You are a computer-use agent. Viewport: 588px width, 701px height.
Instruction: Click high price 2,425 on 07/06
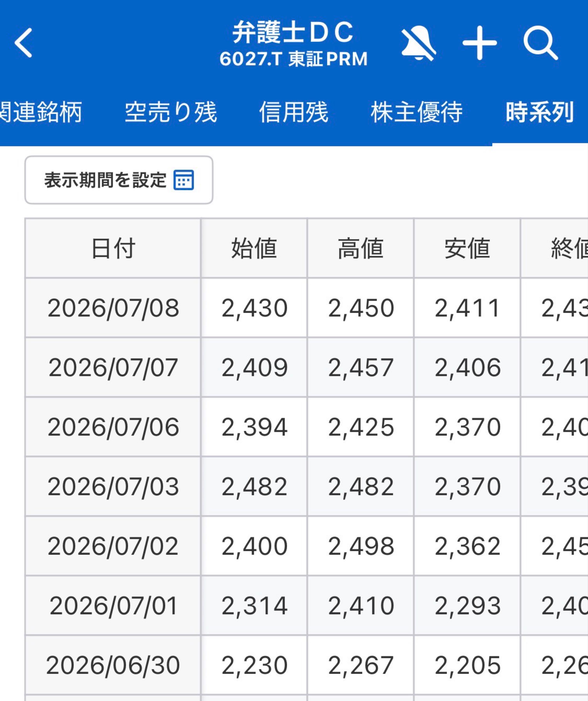pos(361,427)
